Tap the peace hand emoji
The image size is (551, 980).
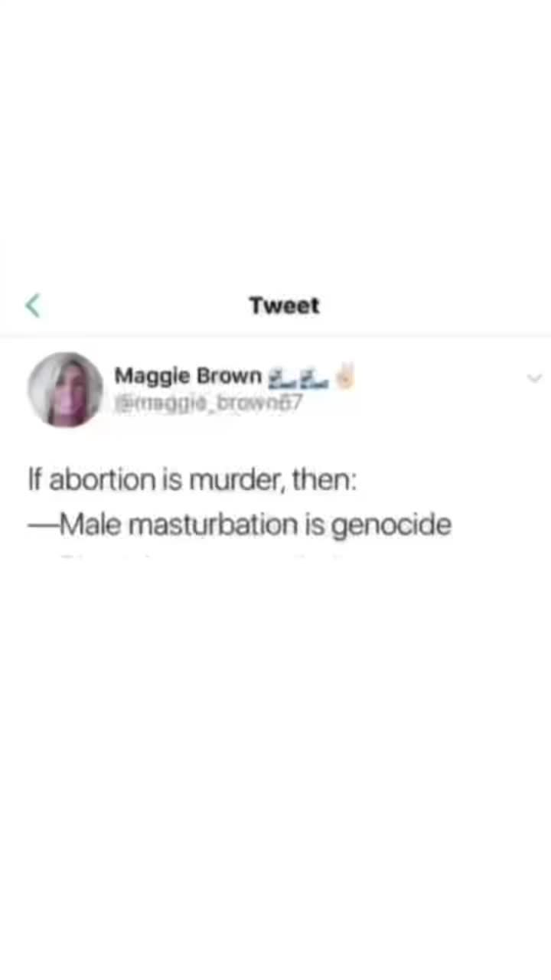[345, 376]
